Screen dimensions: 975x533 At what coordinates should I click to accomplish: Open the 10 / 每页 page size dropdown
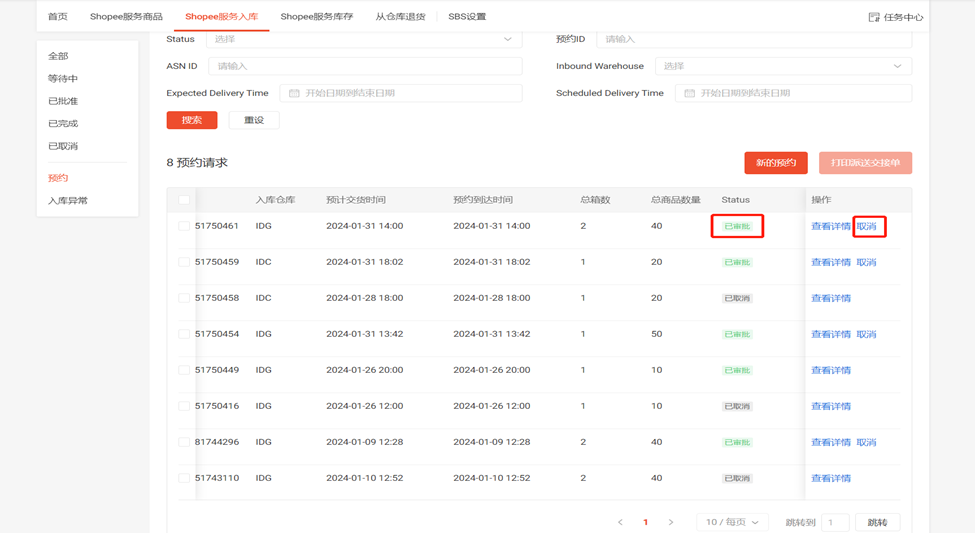732,522
